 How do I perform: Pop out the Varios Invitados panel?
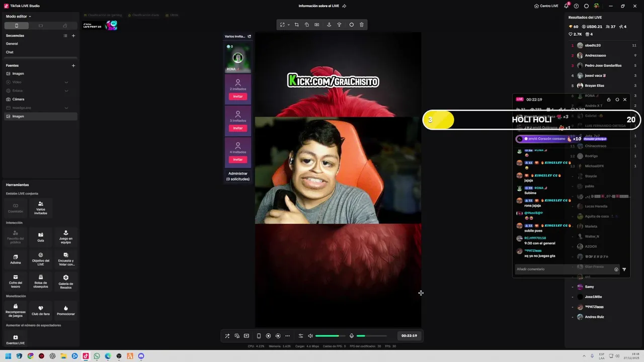[x=249, y=36]
